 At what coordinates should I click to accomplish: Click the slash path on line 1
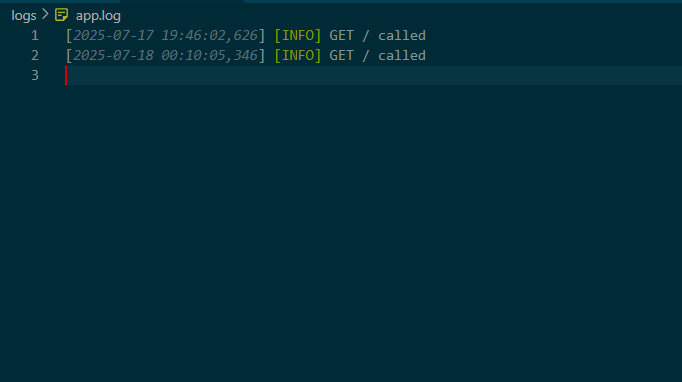tap(366, 36)
